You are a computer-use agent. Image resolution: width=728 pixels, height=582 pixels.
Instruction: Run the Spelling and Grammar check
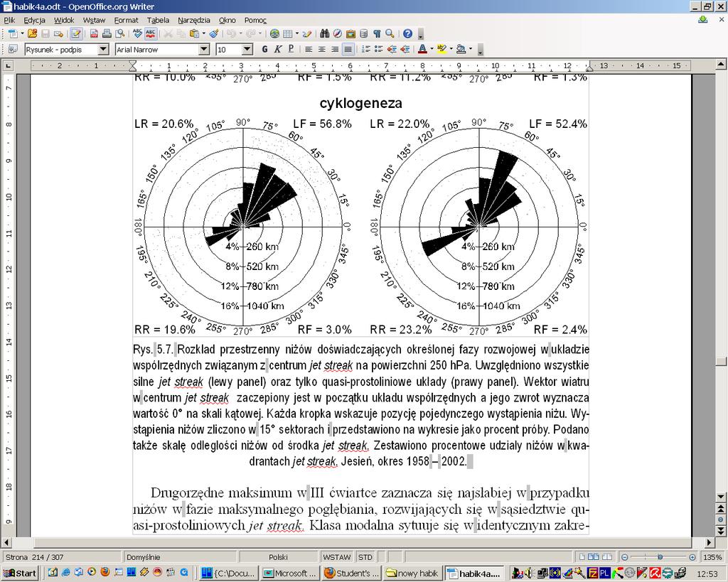[x=137, y=33]
